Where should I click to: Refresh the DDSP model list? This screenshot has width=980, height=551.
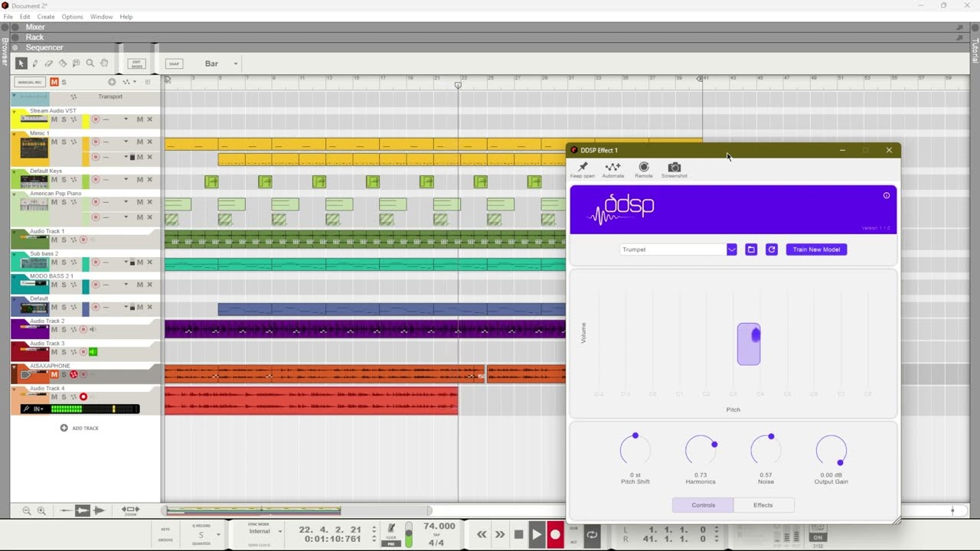click(772, 249)
